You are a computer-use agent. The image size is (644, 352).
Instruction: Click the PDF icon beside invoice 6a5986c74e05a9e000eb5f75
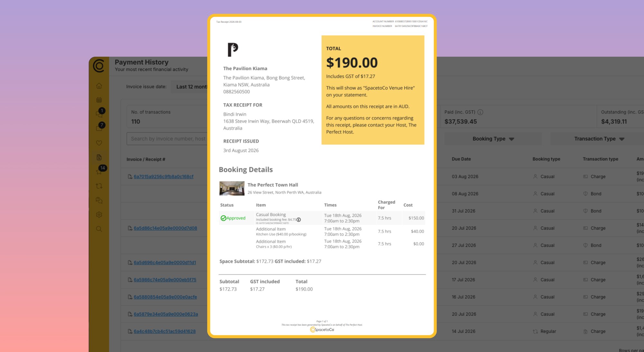(130, 280)
